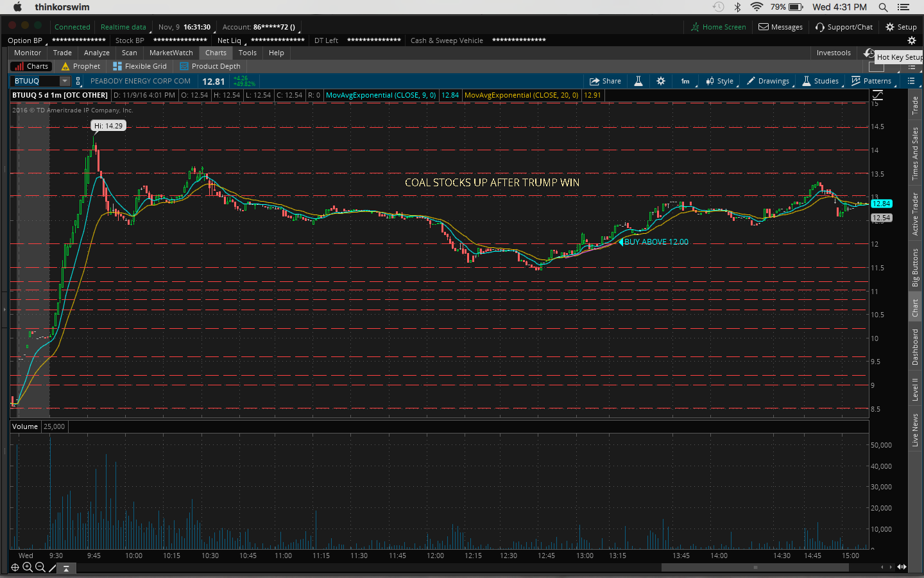924x578 pixels.
Task: Select the BUY ABOVE 12.00 price label
Action: 656,242
